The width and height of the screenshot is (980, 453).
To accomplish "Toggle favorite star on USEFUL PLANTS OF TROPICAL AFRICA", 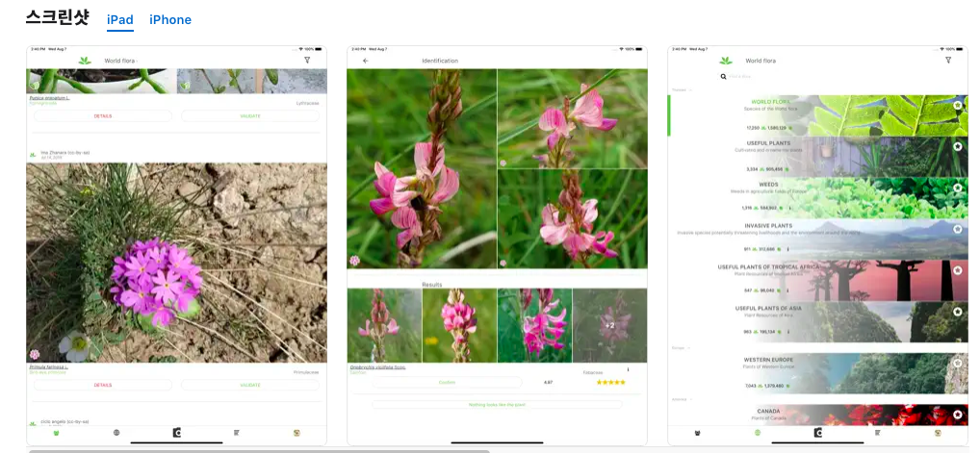I will coord(958,270).
